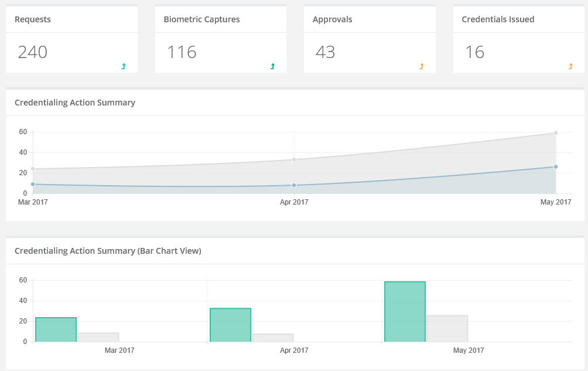Click the orange trend arrow in Credentials Issued card
This screenshot has width=588, height=371.
(x=570, y=66)
